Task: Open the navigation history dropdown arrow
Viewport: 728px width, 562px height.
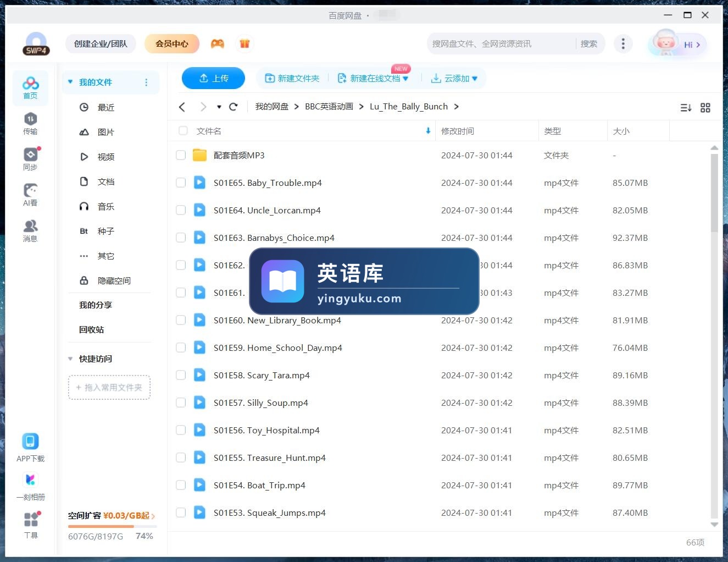Action: click(219, 107)
